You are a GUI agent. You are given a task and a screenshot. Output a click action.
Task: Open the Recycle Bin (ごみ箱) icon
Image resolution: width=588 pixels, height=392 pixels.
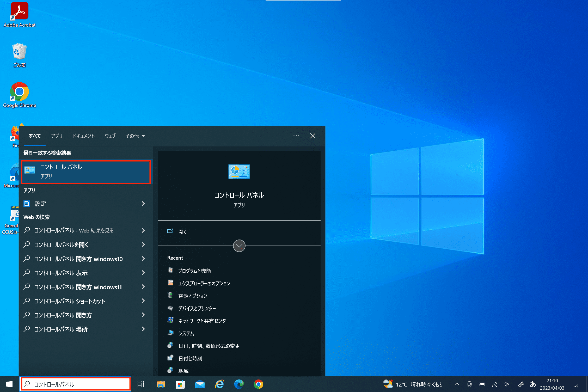point(19,55)
